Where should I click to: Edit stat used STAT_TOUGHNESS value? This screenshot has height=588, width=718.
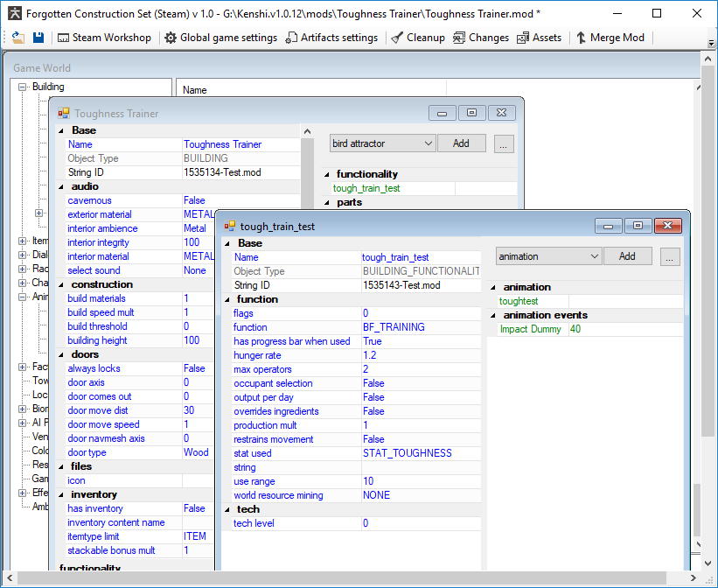click(x=421, y=454)
